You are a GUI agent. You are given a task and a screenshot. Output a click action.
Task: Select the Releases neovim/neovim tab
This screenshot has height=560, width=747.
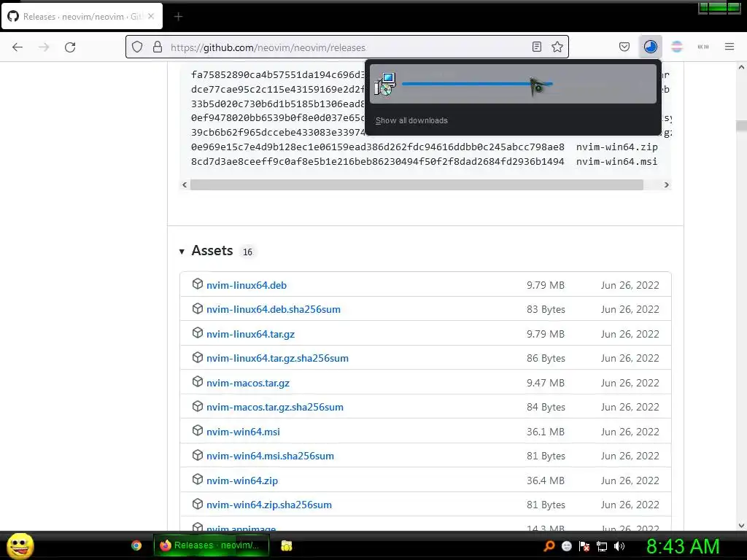pos(82,16)
